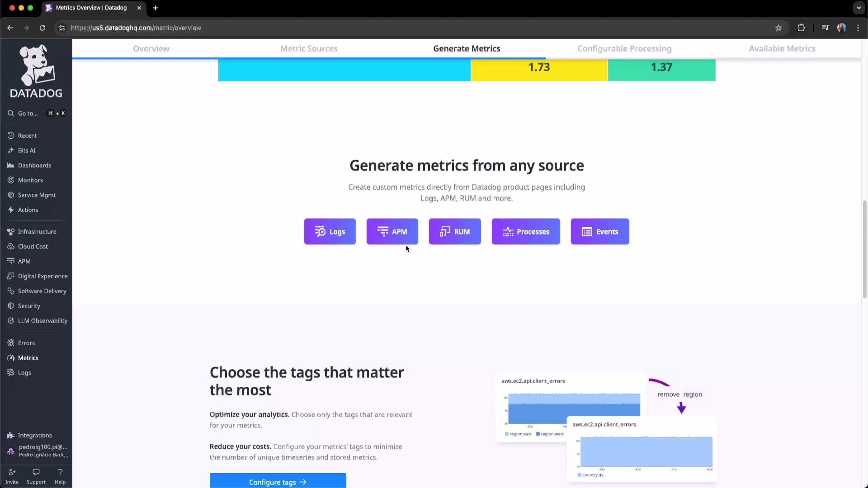Close the Metrics Overview tab
The width and height of the screenshot is (868, 488).
coord(139,8)
